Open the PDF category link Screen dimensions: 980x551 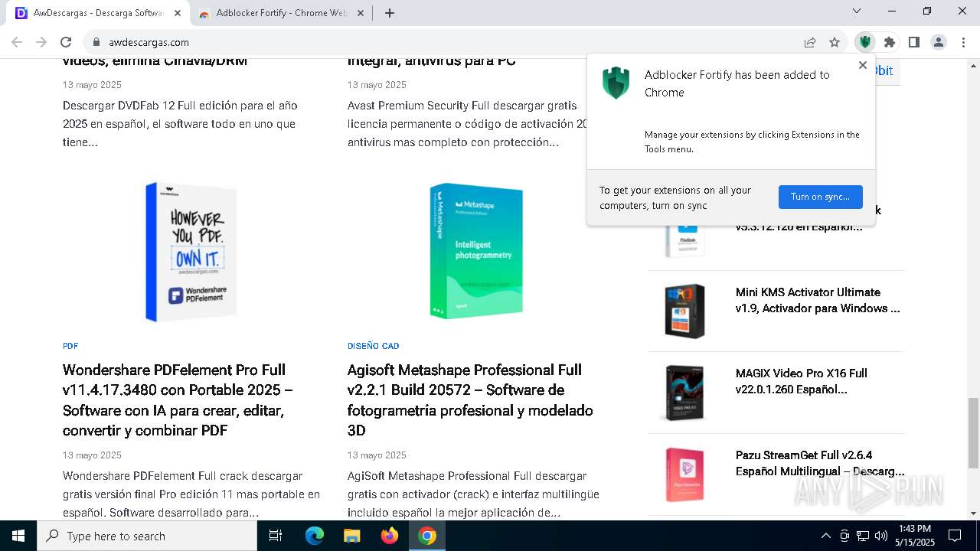coord(70,346)
